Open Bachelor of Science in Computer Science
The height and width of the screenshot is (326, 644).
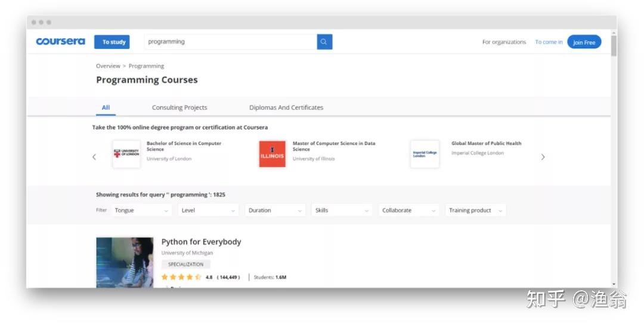184,146
